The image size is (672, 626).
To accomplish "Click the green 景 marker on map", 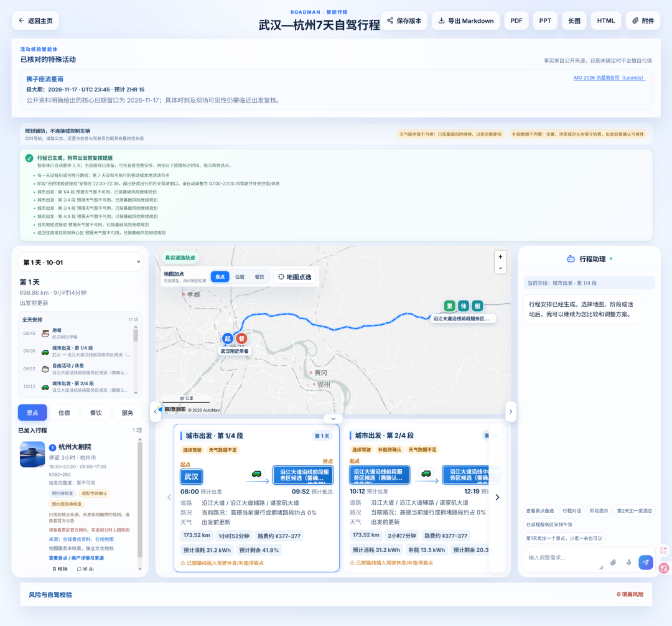I will 449,306.
